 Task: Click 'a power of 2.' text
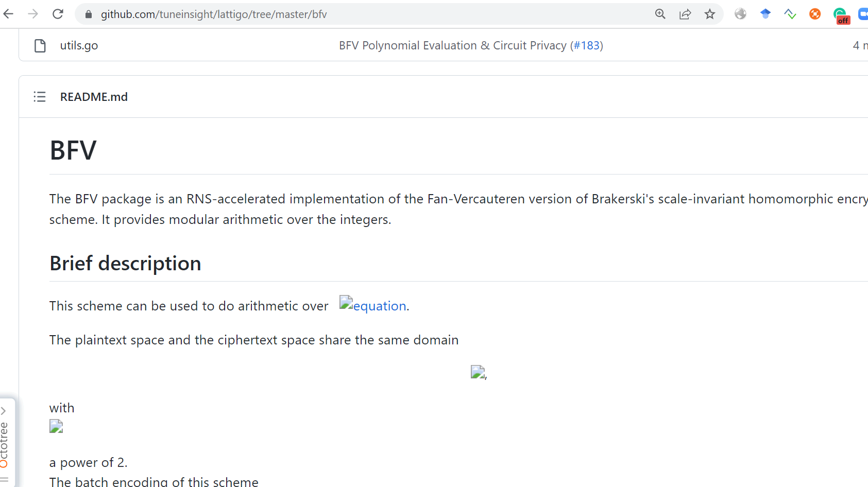(x=88, y=462)
